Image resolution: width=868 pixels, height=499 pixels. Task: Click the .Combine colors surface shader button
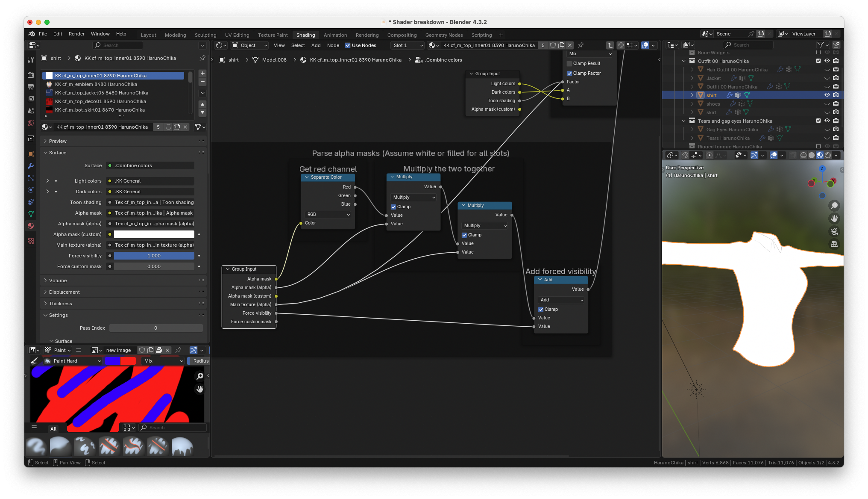point(152,165)
